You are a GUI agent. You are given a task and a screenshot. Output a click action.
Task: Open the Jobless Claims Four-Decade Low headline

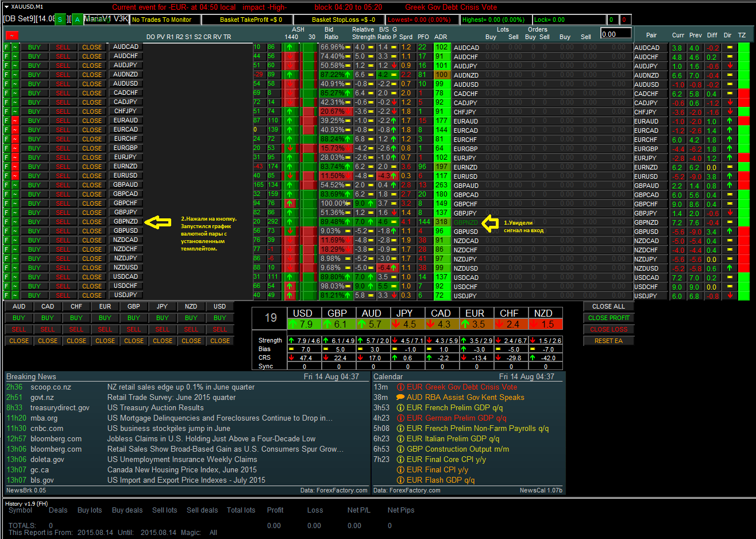pos(211,438)
